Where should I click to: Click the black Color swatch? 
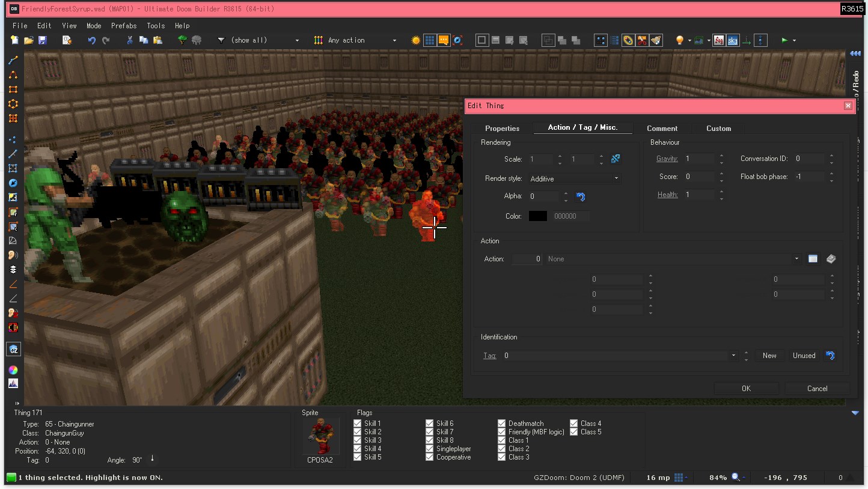[537, 216]
